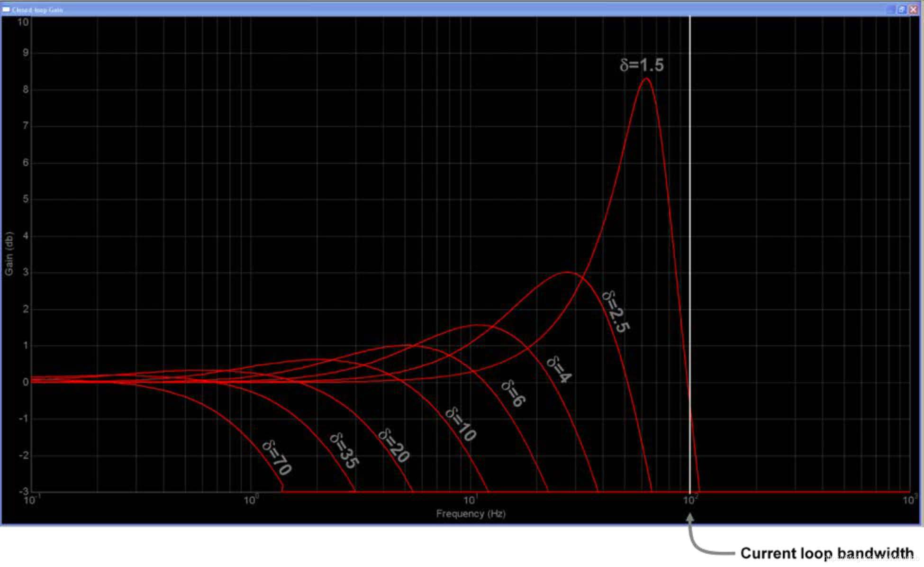Click the y-axis tick value 3

(x=26, y=272)
